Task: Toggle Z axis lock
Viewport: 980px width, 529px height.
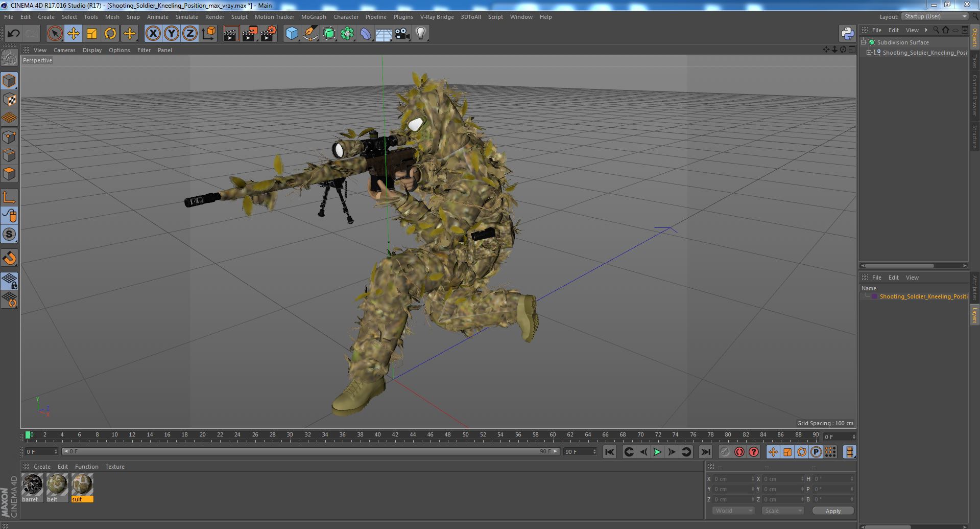Action: [190, 34]
